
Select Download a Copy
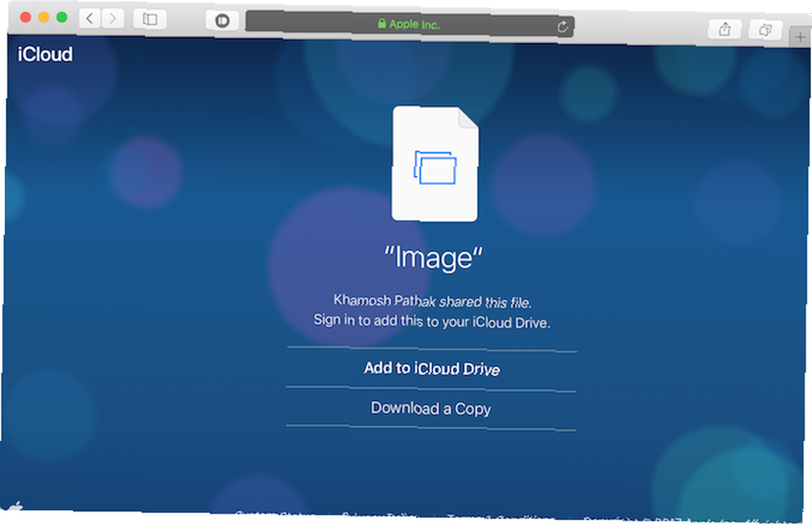[x=431, y=408]
